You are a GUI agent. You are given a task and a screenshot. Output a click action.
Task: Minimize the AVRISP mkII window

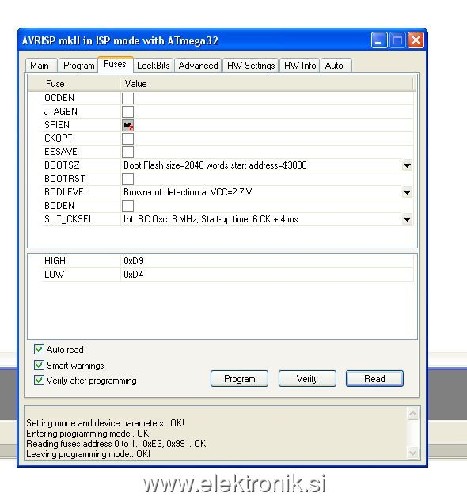tap(379, 40)
